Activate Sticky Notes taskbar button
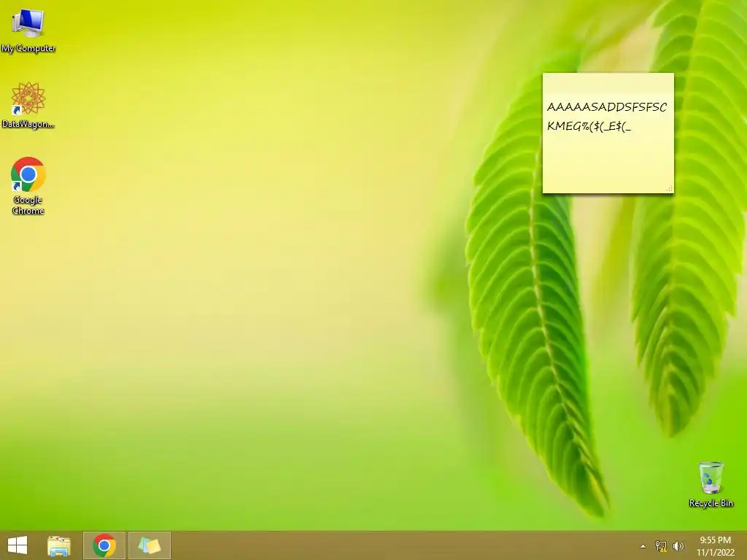This screenshot has width=747, height=560. [x=149, y=545]
